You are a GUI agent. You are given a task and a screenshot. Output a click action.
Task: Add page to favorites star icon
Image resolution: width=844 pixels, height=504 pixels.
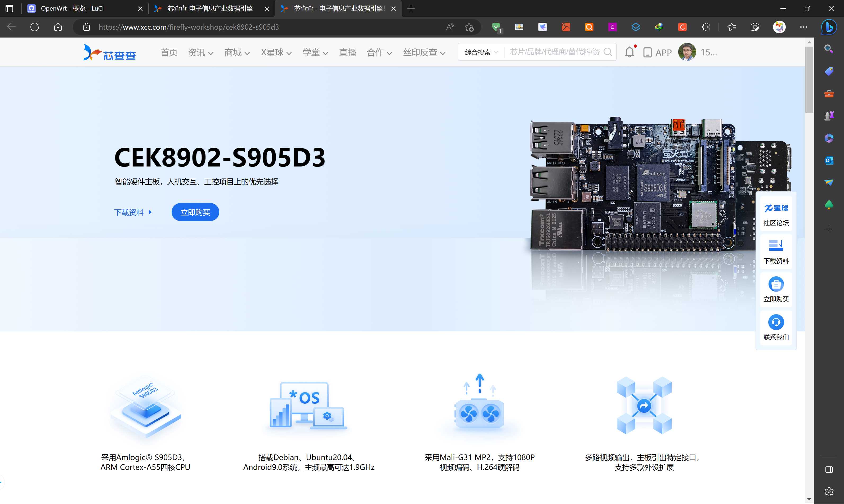469,27
